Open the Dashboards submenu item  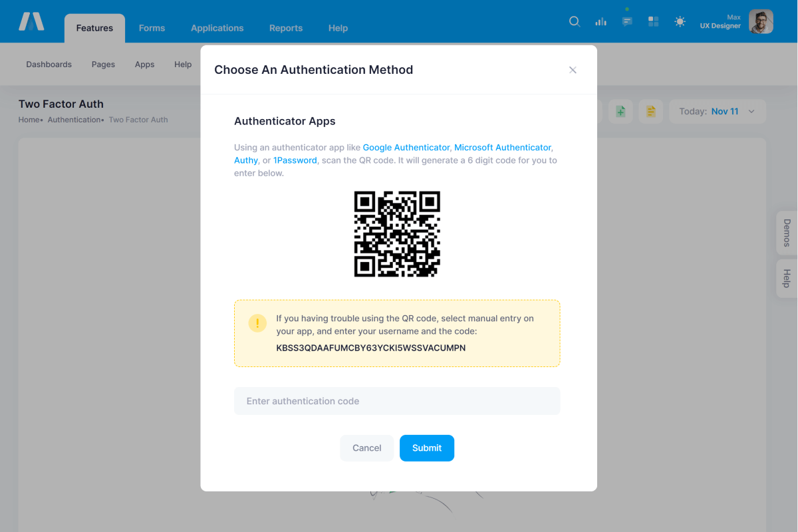pos(49,65)
